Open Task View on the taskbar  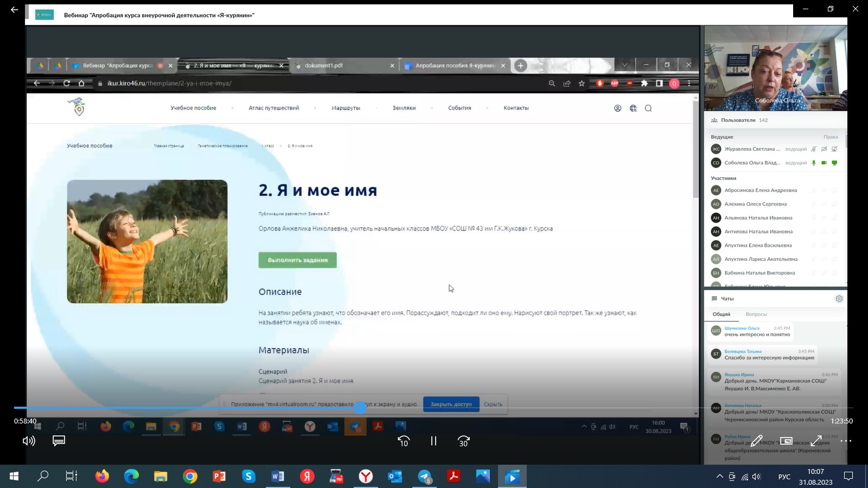(72, 476)
